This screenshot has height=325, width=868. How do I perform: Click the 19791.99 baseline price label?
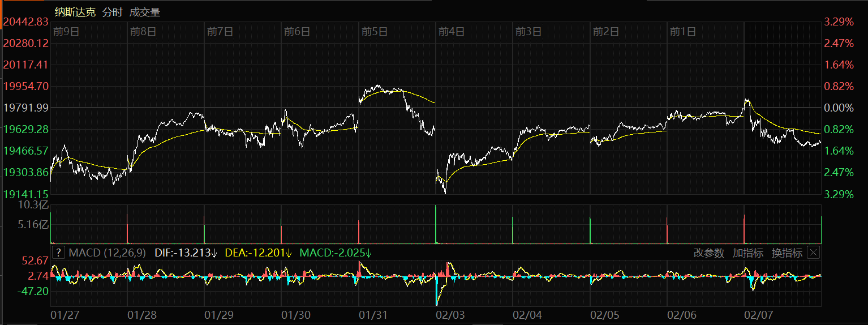tap(25, 108)
